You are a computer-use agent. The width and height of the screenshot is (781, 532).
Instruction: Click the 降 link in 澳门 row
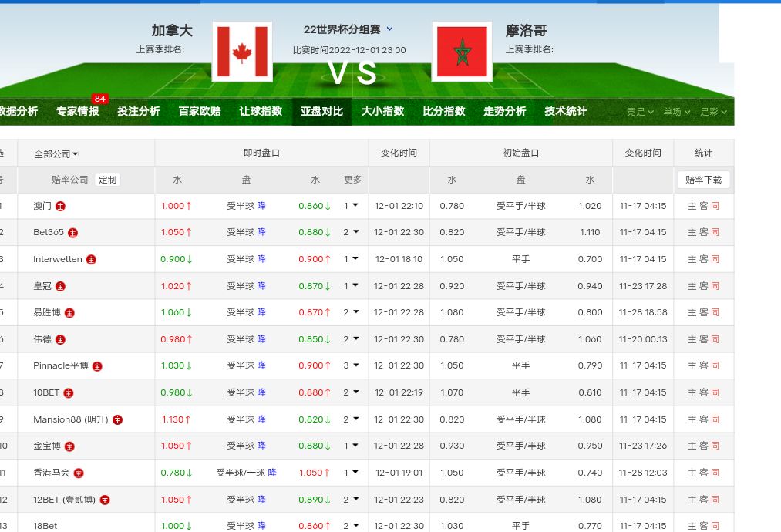tap(261, 206)
